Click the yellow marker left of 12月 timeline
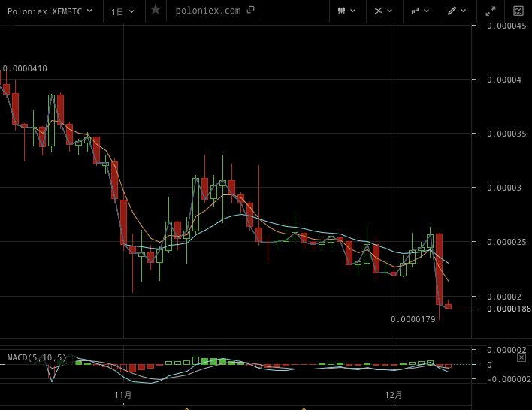This screenshot has height=410, width=532. [x=304, y=409]
